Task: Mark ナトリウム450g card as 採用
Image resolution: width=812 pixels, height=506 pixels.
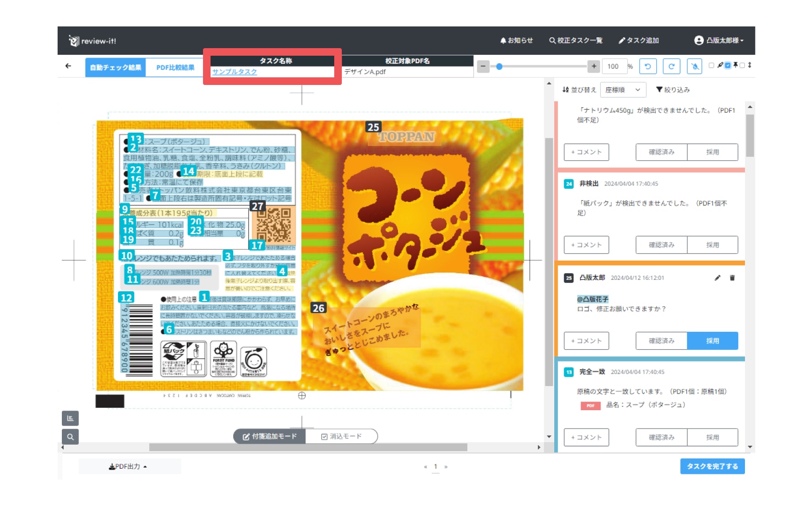Action: pos(712,152)
